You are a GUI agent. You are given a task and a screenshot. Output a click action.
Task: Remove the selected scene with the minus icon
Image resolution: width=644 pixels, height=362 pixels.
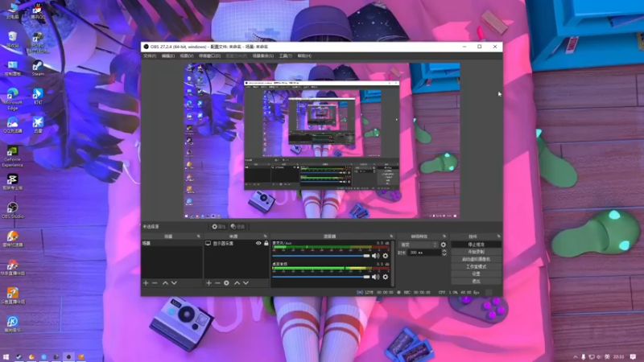point(155,283)
